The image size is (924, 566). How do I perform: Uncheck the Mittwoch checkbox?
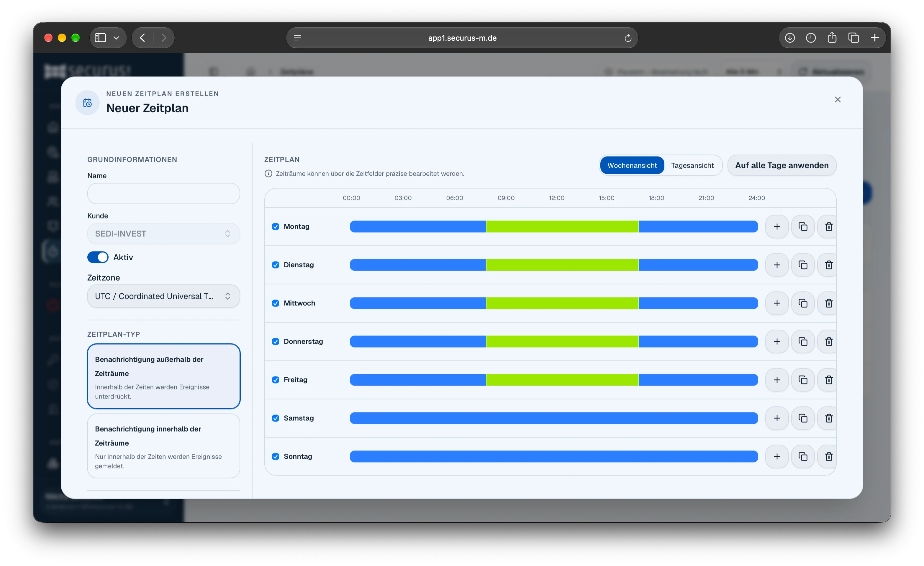pos(275,303)
